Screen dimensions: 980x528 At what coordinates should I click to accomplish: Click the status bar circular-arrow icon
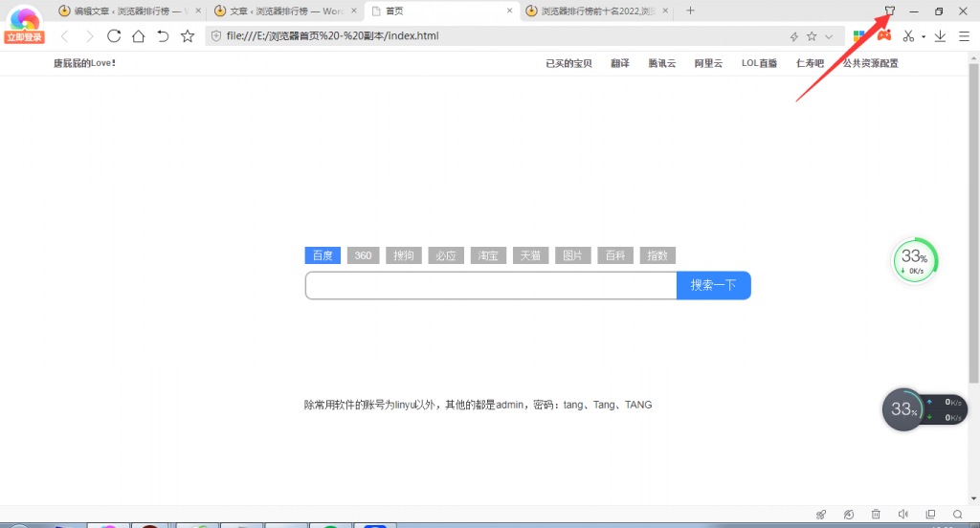[x=849, y=515]
